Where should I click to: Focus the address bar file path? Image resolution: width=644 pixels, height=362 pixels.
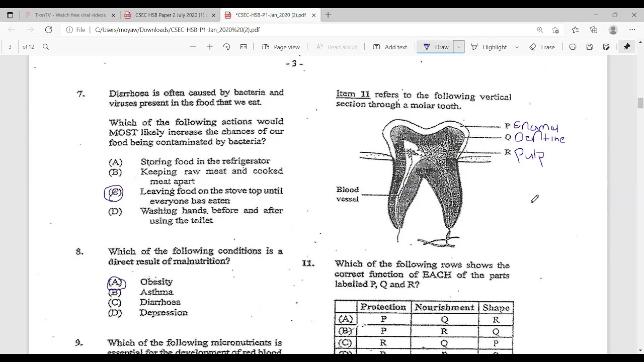178,30
